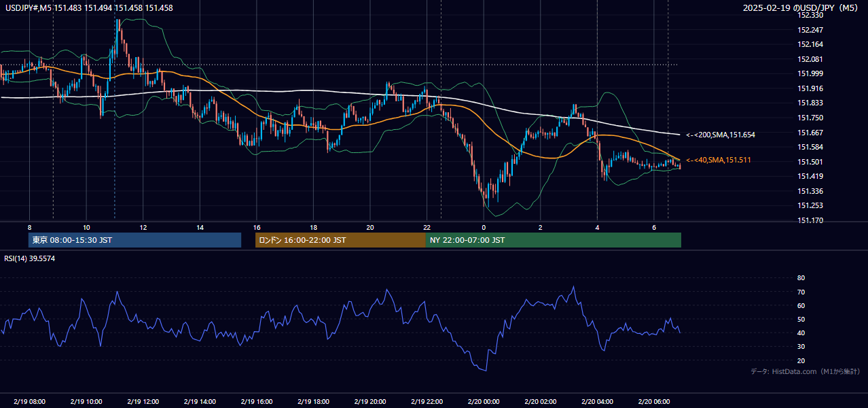Viewport: 868px width, 408px height.
Task: Click the time label 2/19 12:00
Action: 143,401
